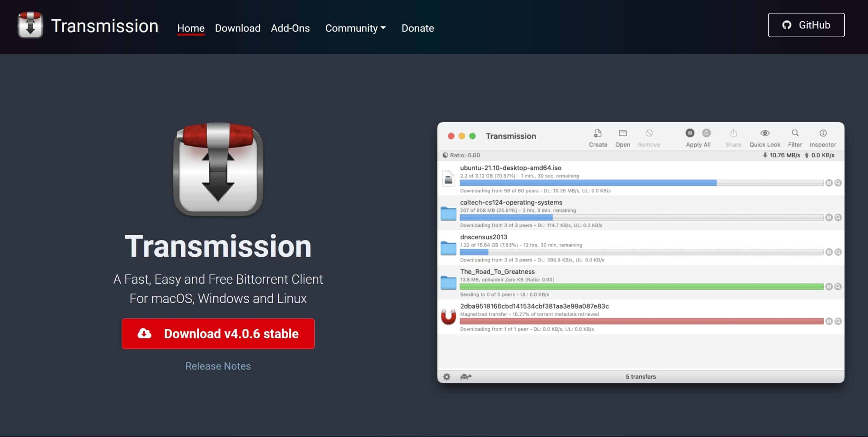The image size is (868, 437).
Task: Pause the magnetized 2dba9518 transfer
Action: pyautogui.click(x=829, y=321)
